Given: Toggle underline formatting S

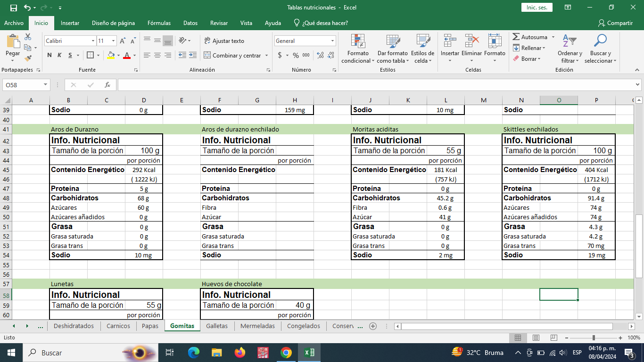Looking at the screenshot, I should click(70, 55).
